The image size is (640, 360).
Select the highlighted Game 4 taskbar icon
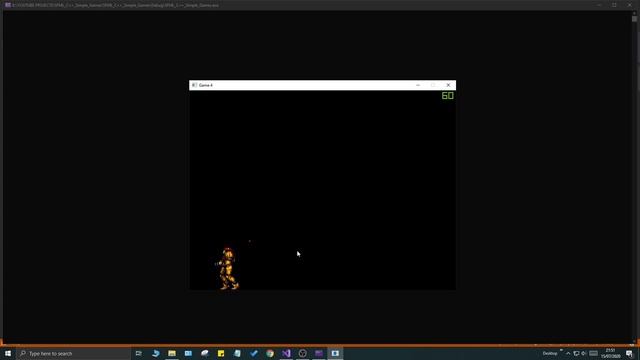point(335,353)
